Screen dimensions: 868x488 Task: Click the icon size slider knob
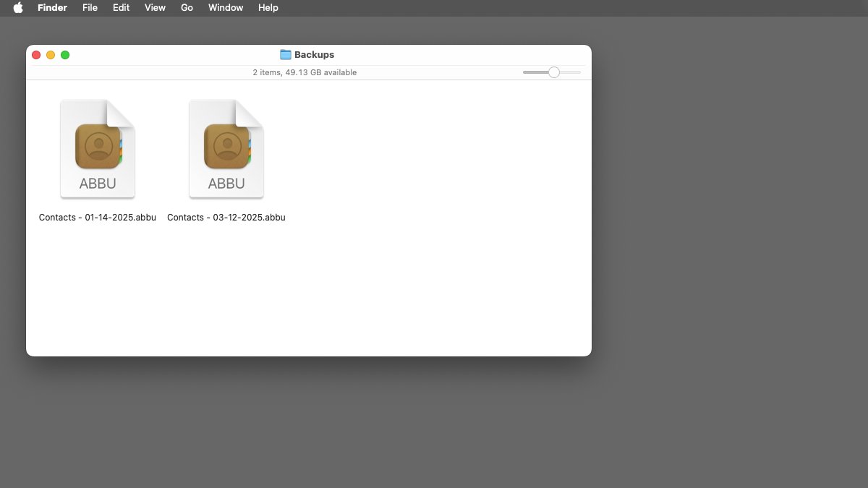click(554, 72)
